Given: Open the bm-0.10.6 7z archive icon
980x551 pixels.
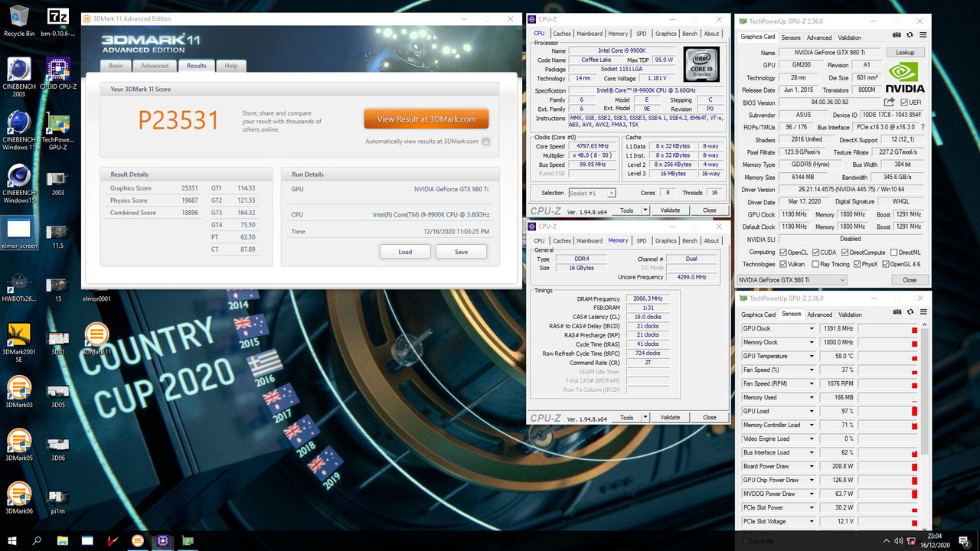Looking at the screenshot, I should [57, 21].
